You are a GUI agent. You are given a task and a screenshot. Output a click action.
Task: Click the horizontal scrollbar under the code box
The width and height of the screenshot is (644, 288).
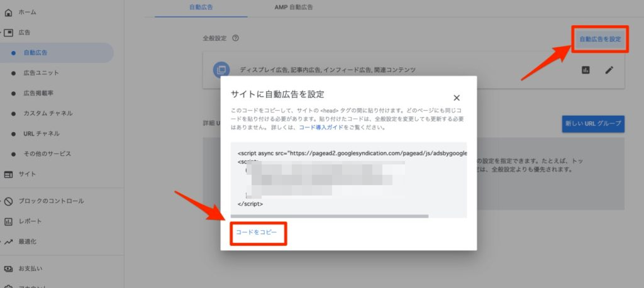coord(330,216)
